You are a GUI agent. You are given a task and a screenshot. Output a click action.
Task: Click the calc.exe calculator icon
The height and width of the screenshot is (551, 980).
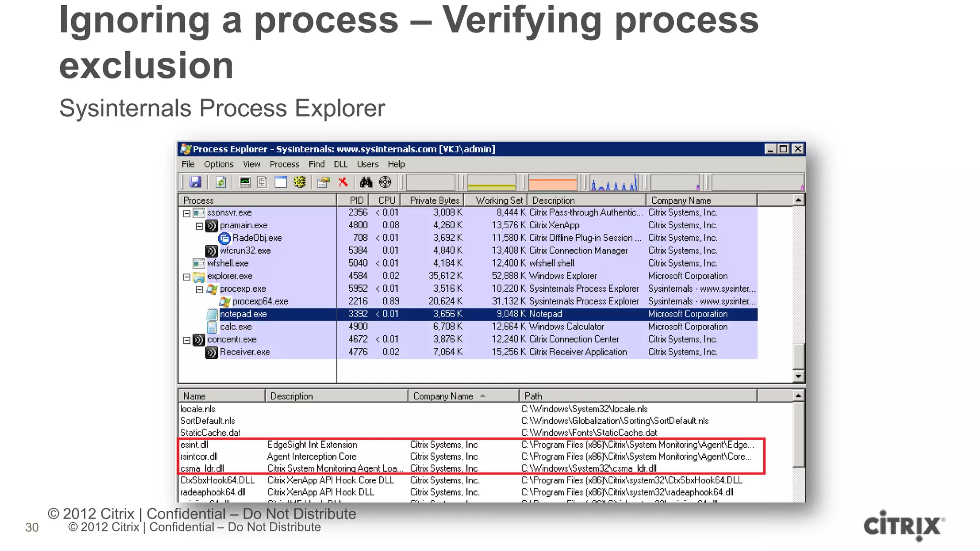[212, 327]
